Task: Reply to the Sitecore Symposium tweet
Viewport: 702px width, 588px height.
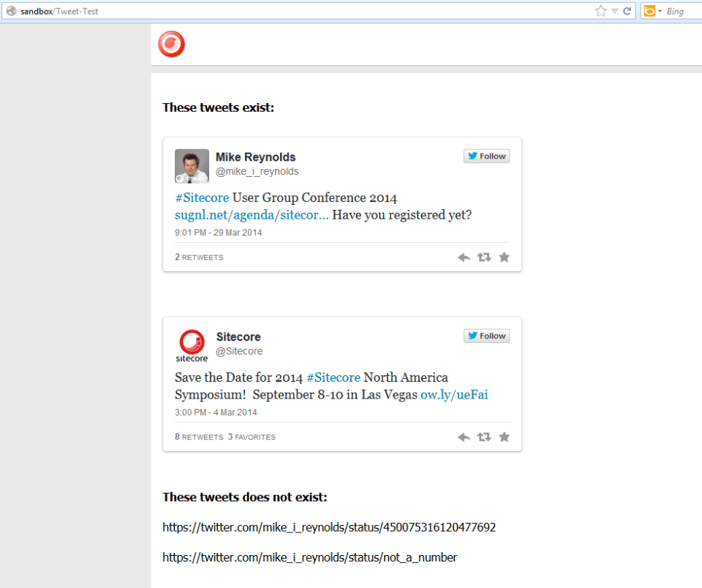Action: point(464,437)
